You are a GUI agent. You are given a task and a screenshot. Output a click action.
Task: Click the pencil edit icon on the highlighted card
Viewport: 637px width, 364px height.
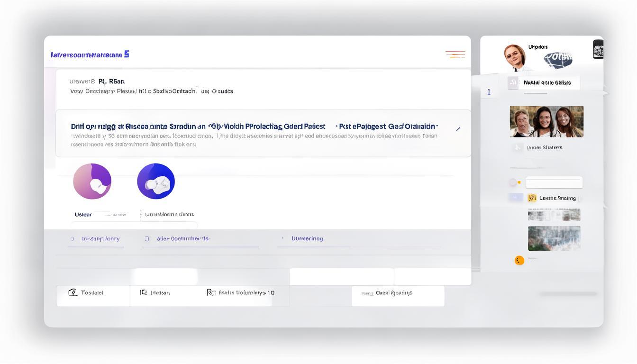458,129
